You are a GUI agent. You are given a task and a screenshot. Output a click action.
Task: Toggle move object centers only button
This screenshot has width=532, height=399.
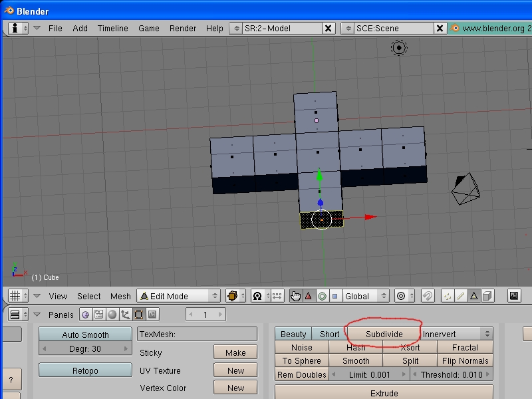pos(277,296)
